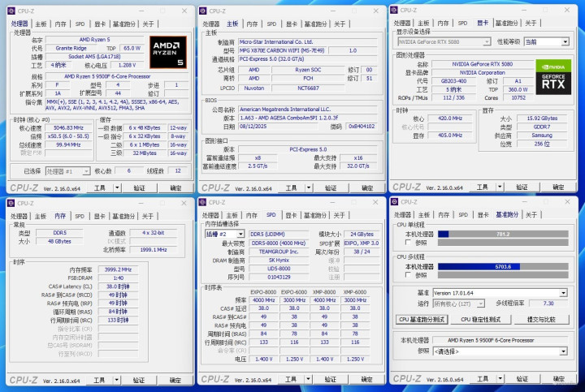Click the 北桥频率 value 1999.1 MHz
The image size is (585, 392).
pyautogui.click(x=154, y=250)
